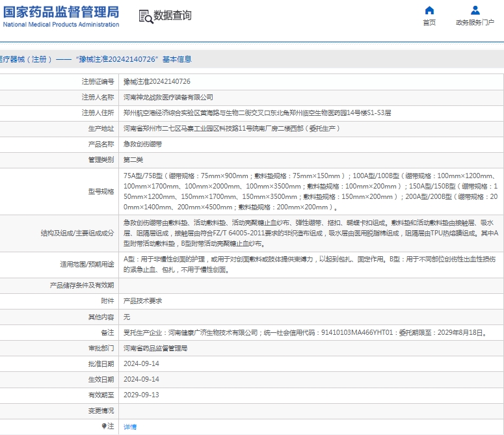Click the 生效日期 label
Screen dimensions: 504x435
(x=101, y=380)
